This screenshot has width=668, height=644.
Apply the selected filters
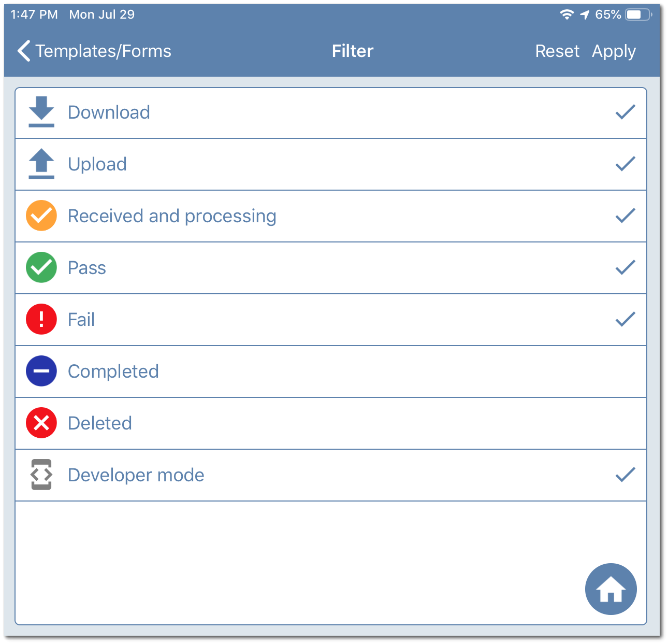tap(614, 51)
